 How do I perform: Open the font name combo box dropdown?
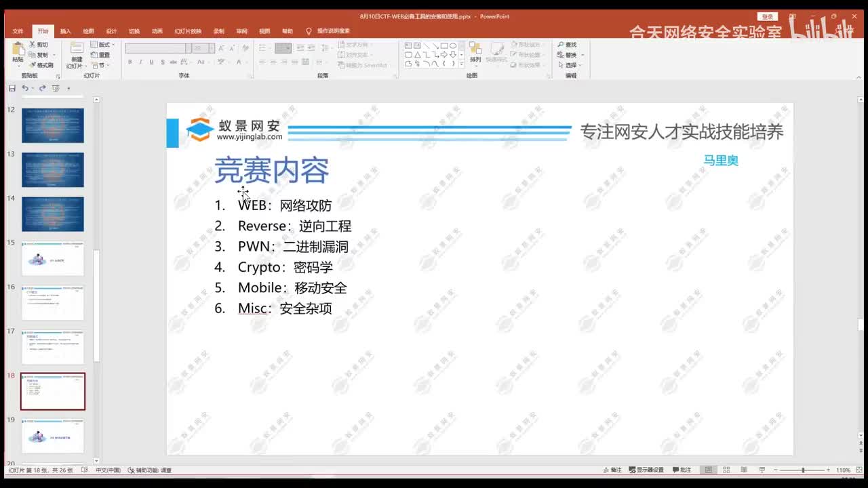pos(189,48)
